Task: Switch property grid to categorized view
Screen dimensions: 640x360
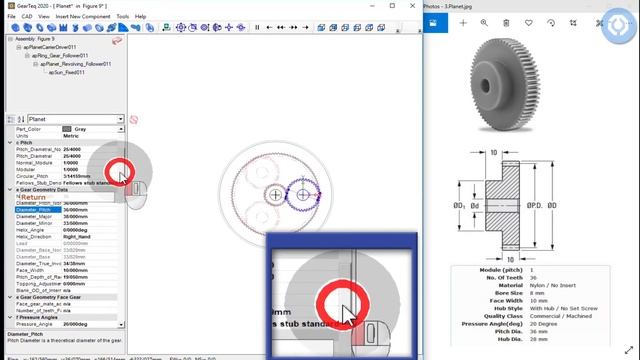Action: (11, 119)
